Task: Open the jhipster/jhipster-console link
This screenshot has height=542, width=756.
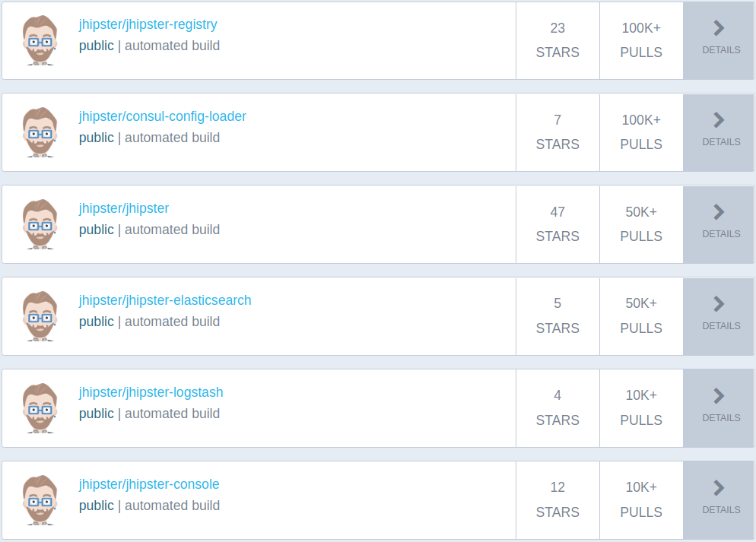Action: (x=149, y=484)
